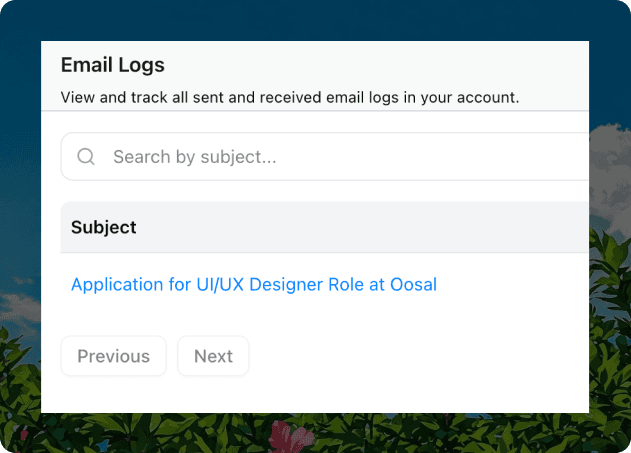Click the Search by subject placeholder text
The height and width of the screenshot is (453, 631).
point(194,157)
